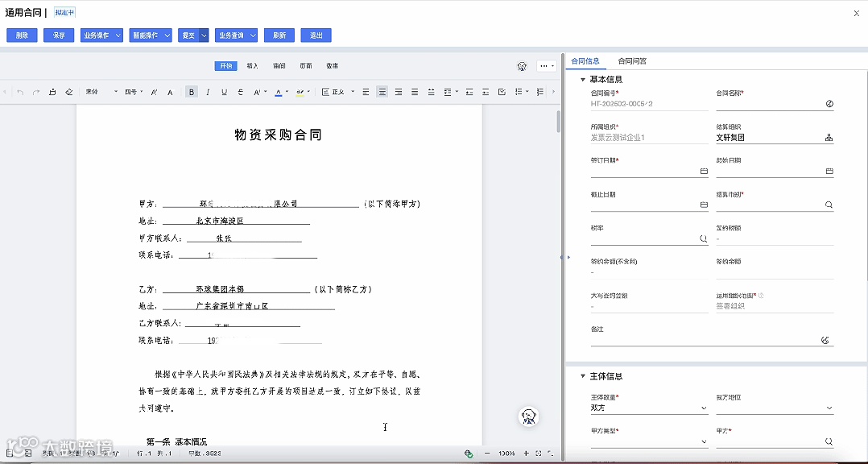The height and width of the screenshot is (464, 868).
Task: Select the strikethrough formatting icon
Action: (x=239, y=92)
